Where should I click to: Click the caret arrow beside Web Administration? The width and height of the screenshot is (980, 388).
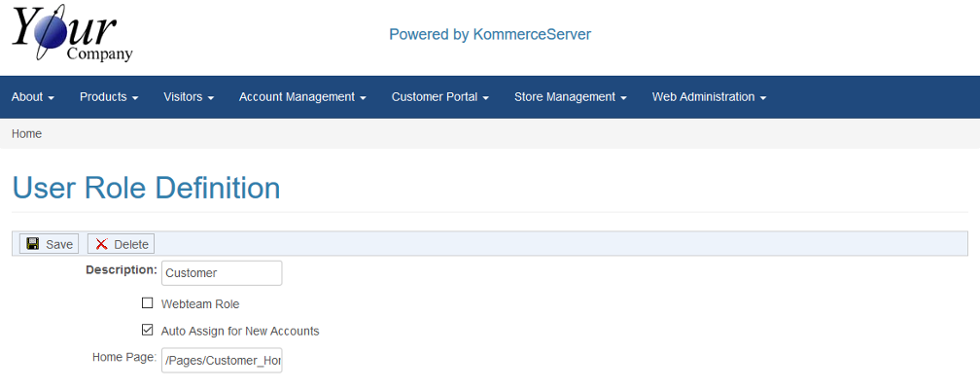(x=762, y=98)
